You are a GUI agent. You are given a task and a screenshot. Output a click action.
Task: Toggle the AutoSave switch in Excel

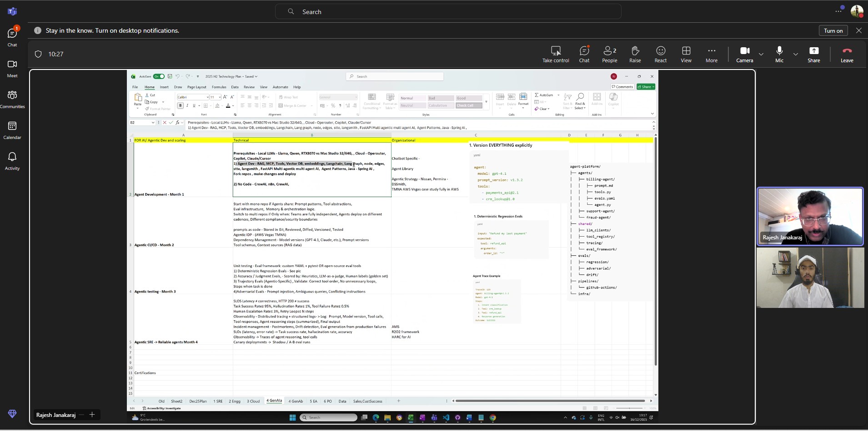tap(159, 76)
